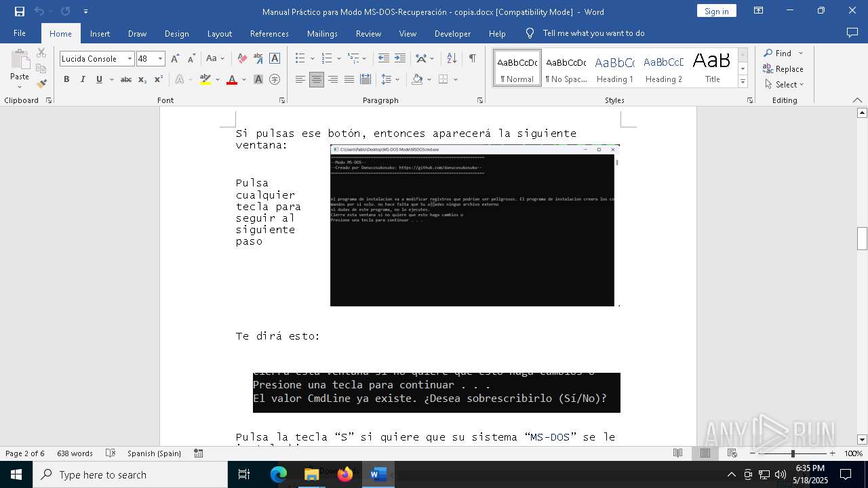Click the Character Border icon

pos(275,59)
